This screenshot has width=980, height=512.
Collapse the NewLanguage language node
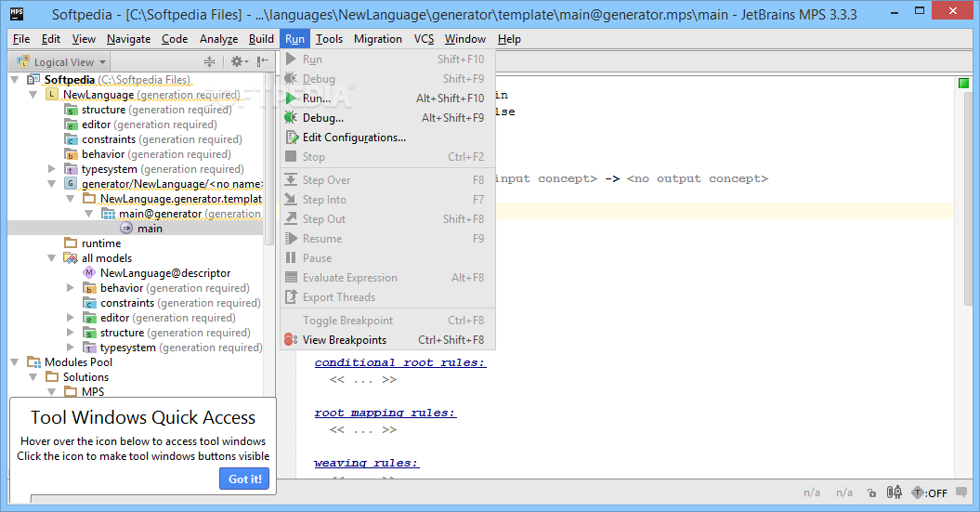(x=33, y=95)
